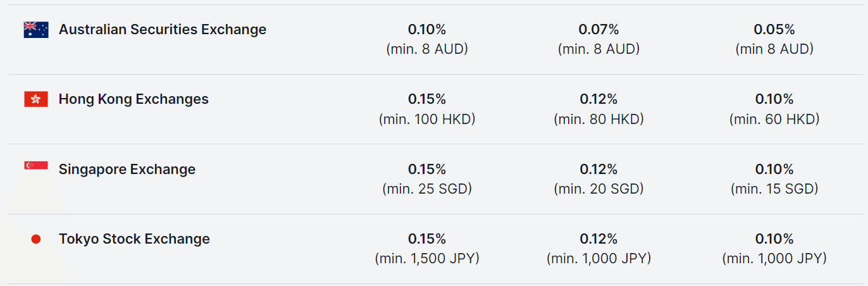Click the 0.07% Australian commission rate
Screen dimensions: 868x286
(x=598, y=29)
